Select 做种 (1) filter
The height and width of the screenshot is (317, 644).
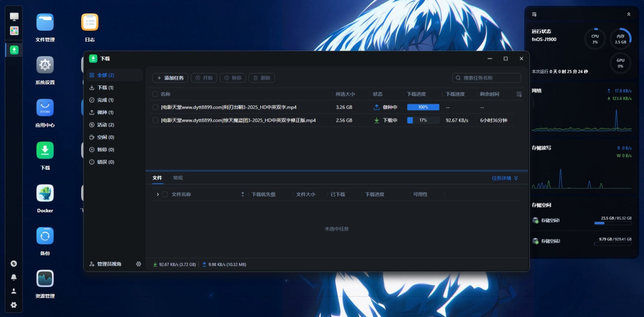click(x=115, y=112)
